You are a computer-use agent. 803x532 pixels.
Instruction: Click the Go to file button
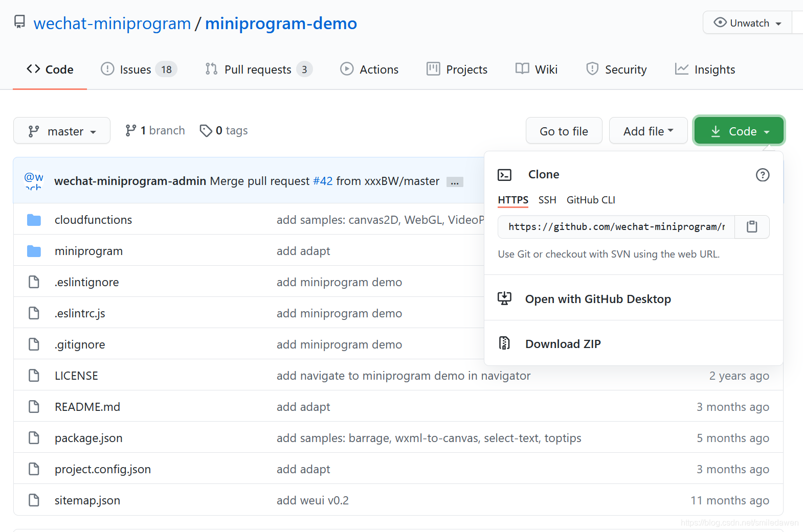coord(564,131)
